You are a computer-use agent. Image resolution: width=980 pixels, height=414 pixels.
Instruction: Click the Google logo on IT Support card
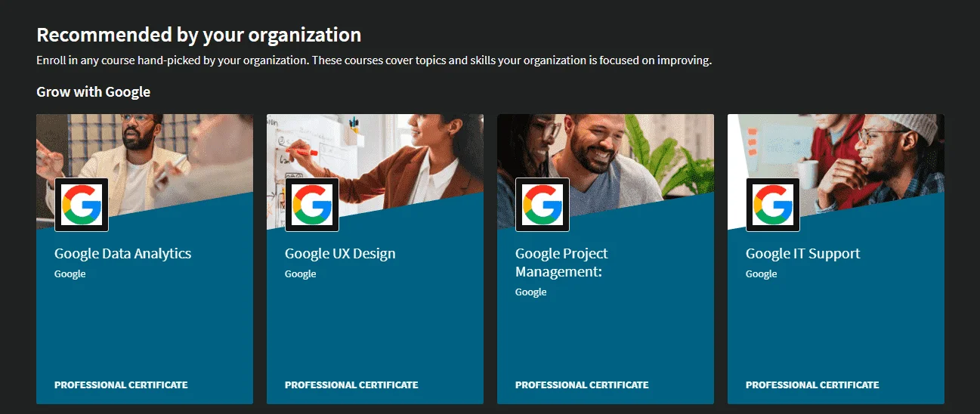[x=773, y=205]
